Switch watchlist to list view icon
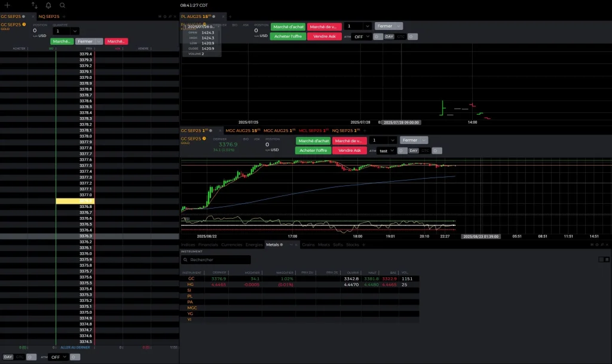612x364 pixels. (x=607, y=259)
